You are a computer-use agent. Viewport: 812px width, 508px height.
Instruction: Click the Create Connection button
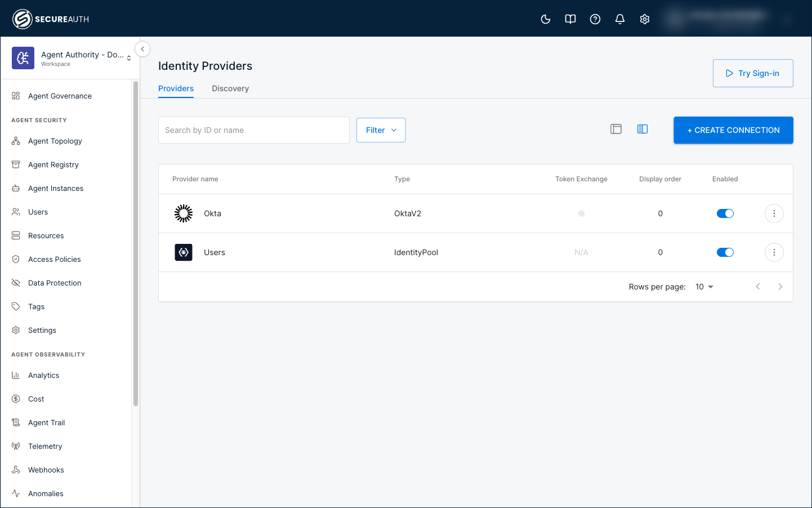pos(733,130)
